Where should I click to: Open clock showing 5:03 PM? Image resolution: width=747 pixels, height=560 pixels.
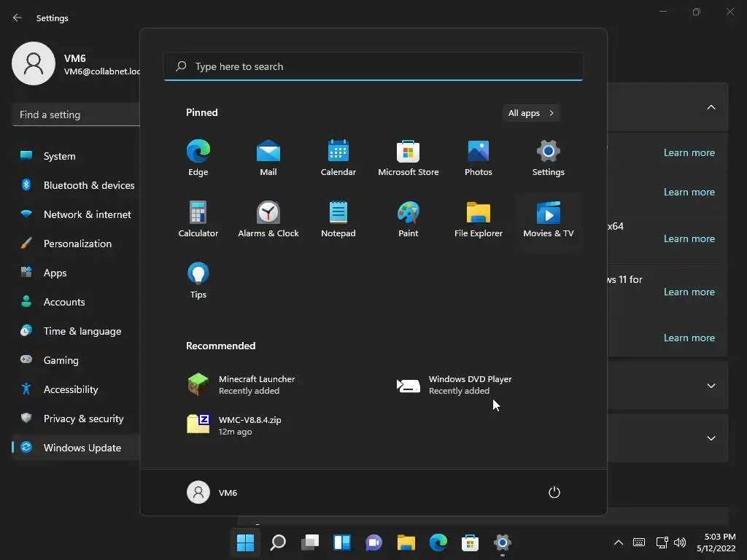pos(716,542)
